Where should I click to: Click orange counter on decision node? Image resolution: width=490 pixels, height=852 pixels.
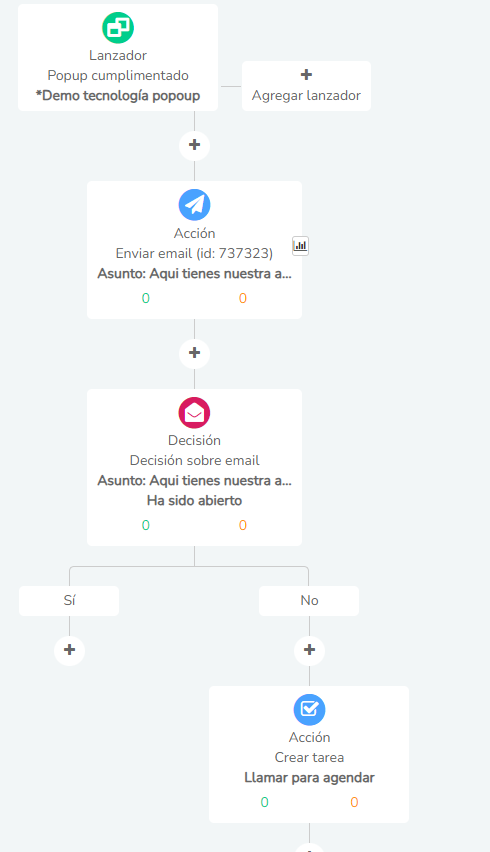point(243,525)
